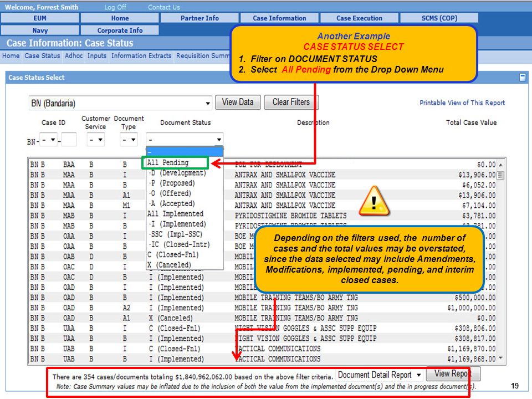Viewport: 532px width, 399px height.
Task: Select IC (Closed-Intr) status option
Action: [185, 244]
